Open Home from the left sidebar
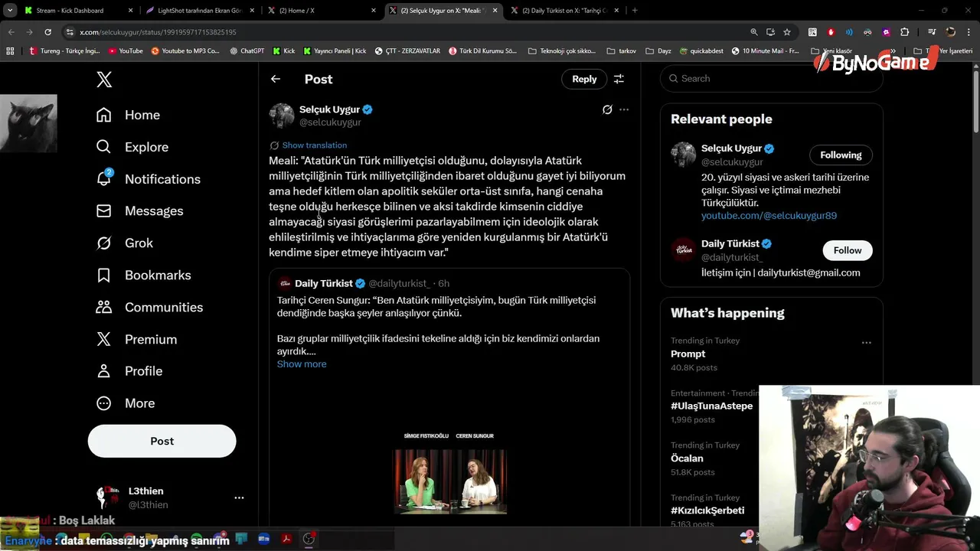 pos(128,115)
